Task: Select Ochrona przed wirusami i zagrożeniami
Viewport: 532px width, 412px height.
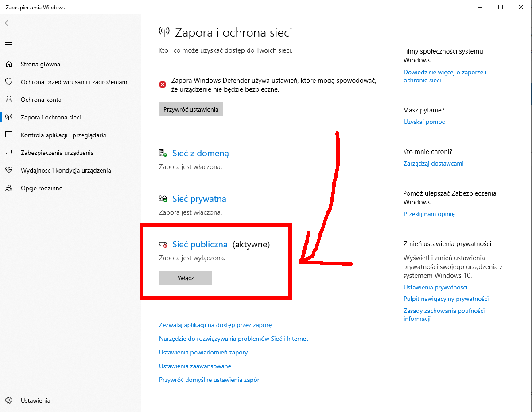Action: tap(75, 82)
